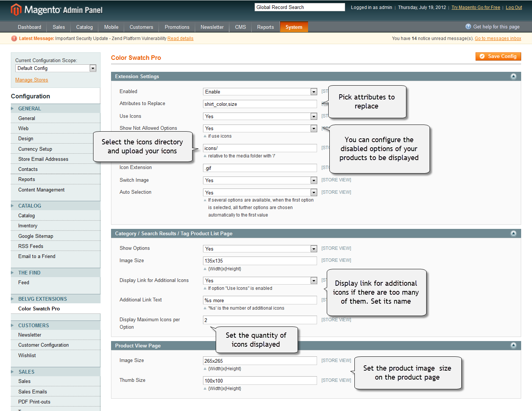Open Sales Emails in sidebar
532x411 pixels.
[x=33, y=392]
